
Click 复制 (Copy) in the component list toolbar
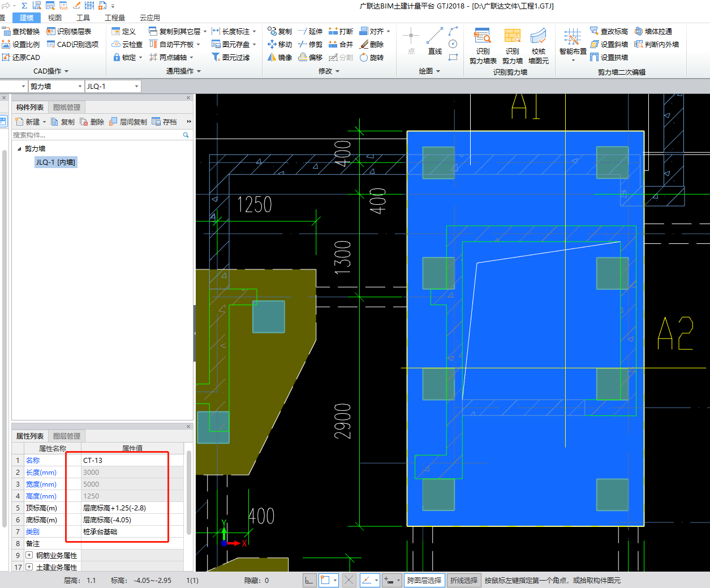click(62, 122)
